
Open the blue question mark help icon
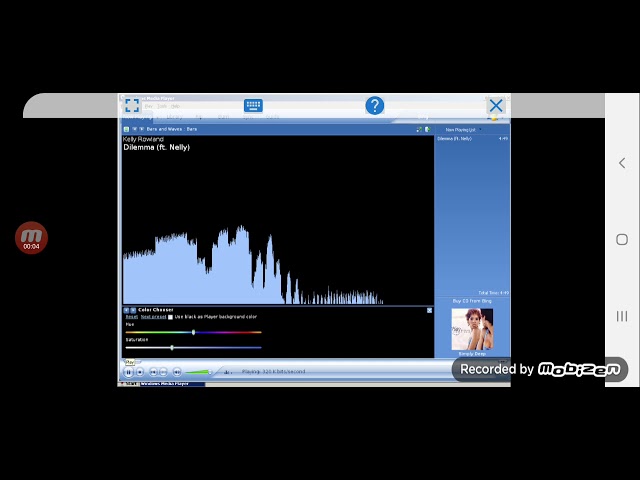pos(374,105)
